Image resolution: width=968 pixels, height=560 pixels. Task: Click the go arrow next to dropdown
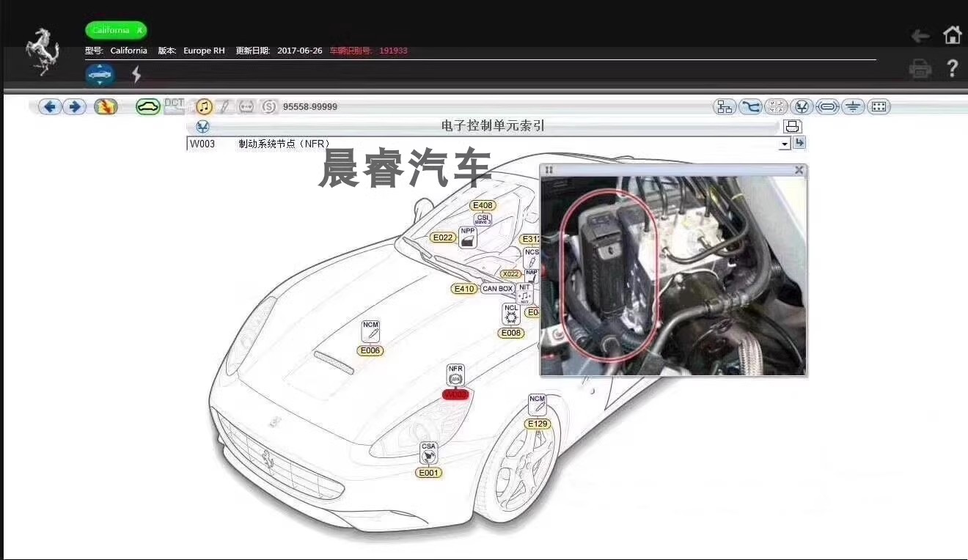pos(799,143)
